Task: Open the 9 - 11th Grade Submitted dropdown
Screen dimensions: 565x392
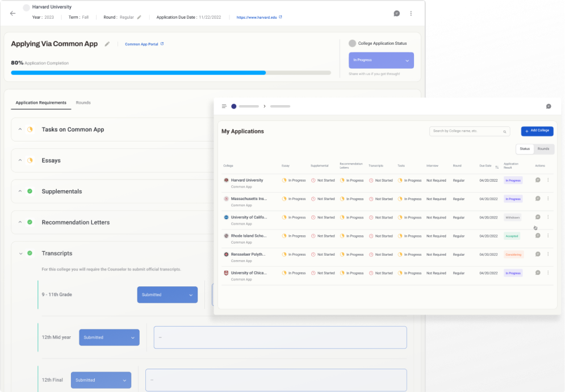Action: [167, 295]
